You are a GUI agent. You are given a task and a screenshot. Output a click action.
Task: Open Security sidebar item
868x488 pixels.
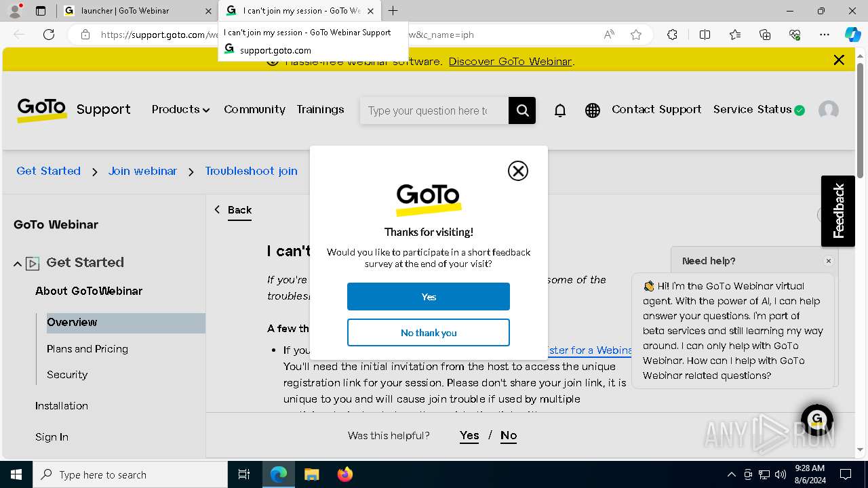tap(67, 375)
